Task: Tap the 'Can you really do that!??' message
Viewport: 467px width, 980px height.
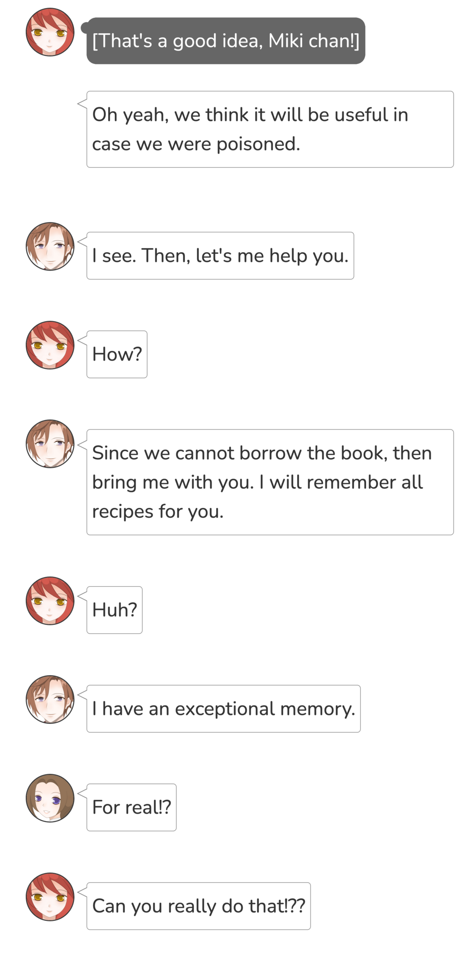Action: pos(198,907)
